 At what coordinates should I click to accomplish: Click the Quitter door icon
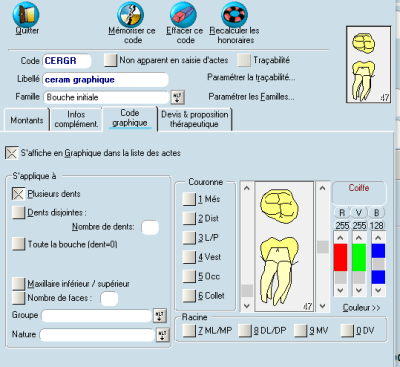pos(26,14)
